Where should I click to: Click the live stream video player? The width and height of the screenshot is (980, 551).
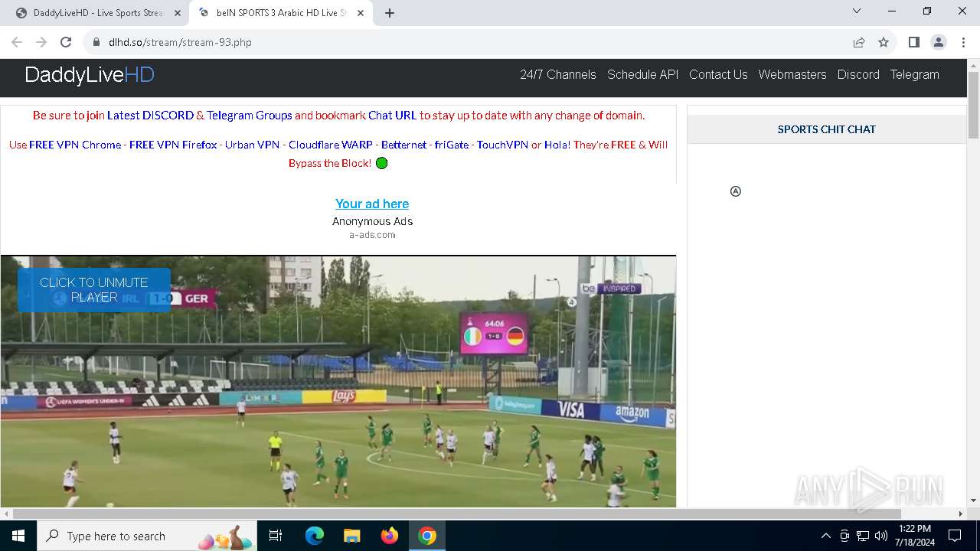pos(338,381)
